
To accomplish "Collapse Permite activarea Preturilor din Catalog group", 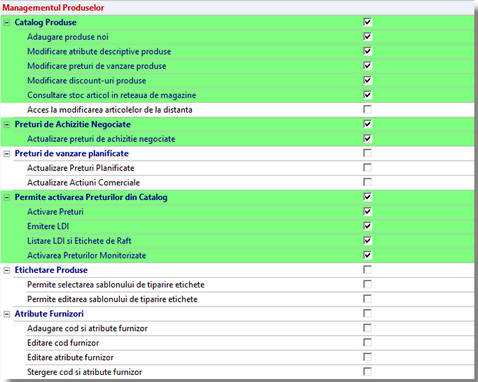I will (7, 197).
